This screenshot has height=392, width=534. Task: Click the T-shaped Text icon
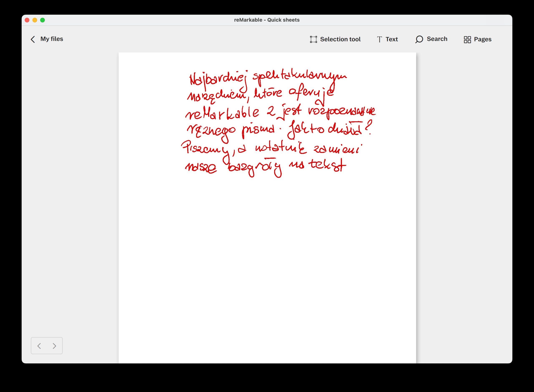coord(379,39)
